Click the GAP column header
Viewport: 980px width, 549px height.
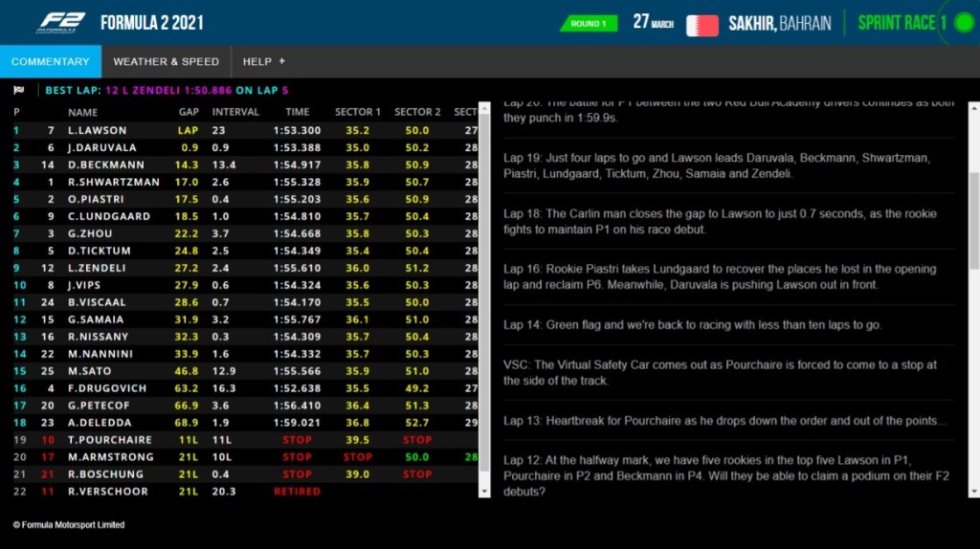point(189,112)
